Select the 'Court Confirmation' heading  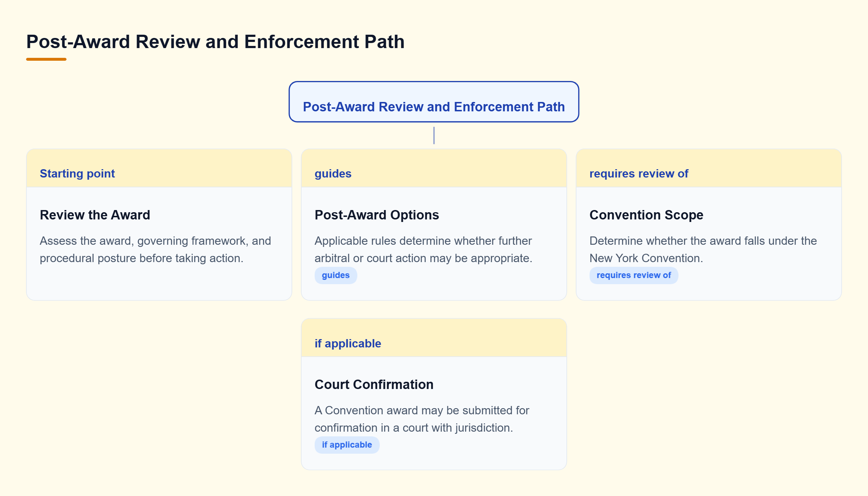pos(374,384)
